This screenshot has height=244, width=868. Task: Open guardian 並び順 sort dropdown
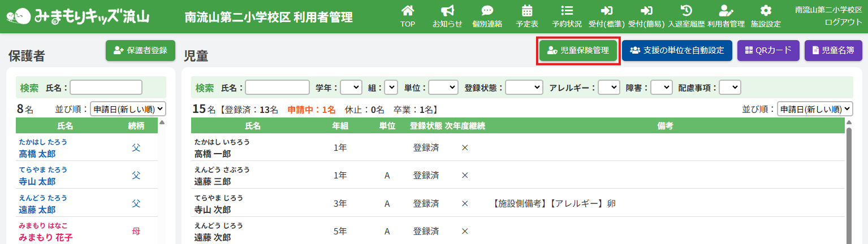[x=128, y=109]
